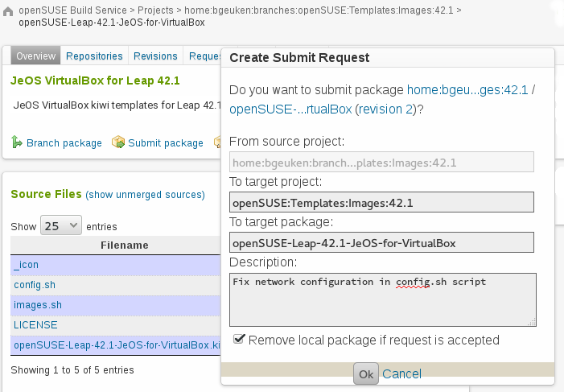This screenshot has width=564, height=392.
Task: Click the To target project field
Action: (382, 203)
